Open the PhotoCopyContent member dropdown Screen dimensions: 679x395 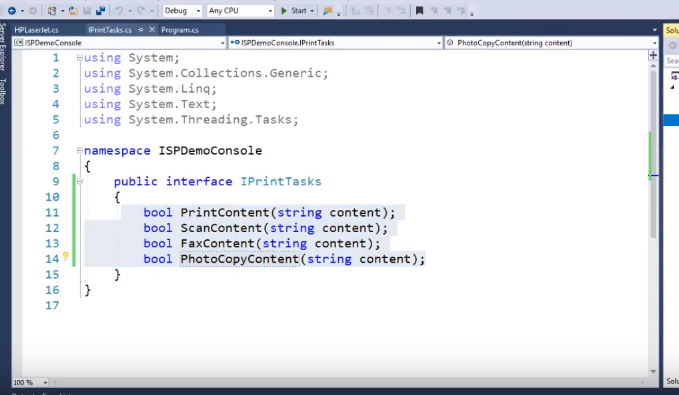point(552,42)
